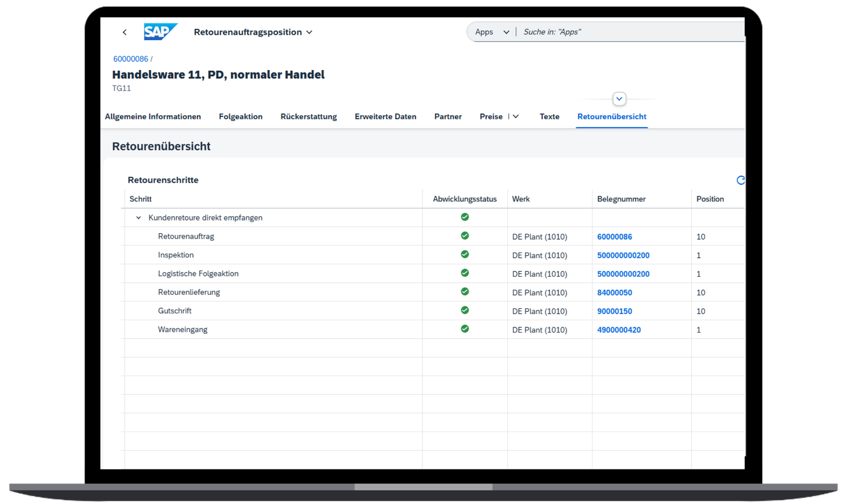Click green status icon for Wareneingang

pos(464,329)
